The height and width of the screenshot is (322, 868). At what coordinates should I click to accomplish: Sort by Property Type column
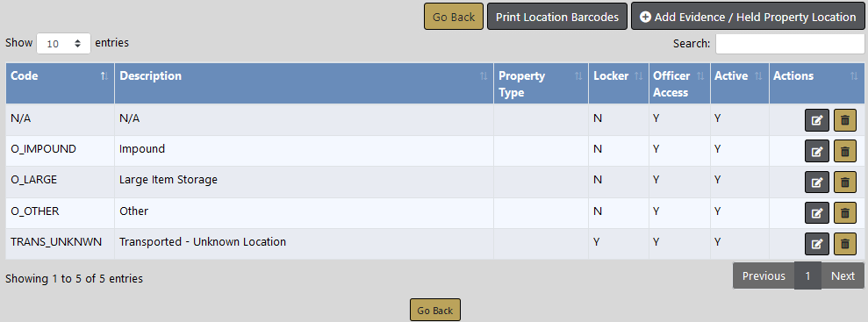[x=541, y=83]
